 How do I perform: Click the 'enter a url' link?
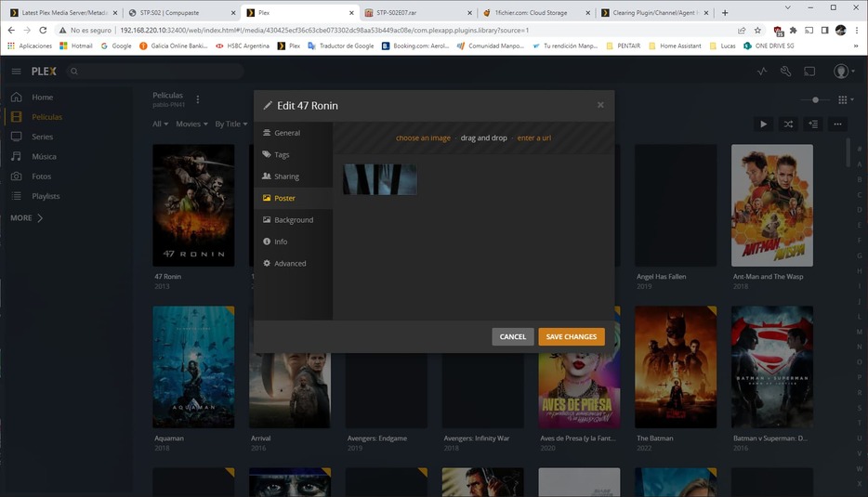click(x=533, y=137)
